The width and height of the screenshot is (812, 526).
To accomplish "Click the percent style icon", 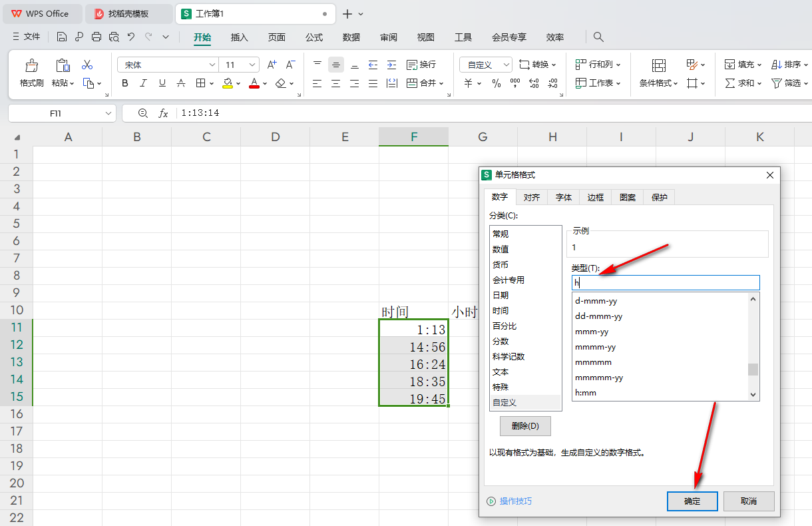I will click(496, 83).
